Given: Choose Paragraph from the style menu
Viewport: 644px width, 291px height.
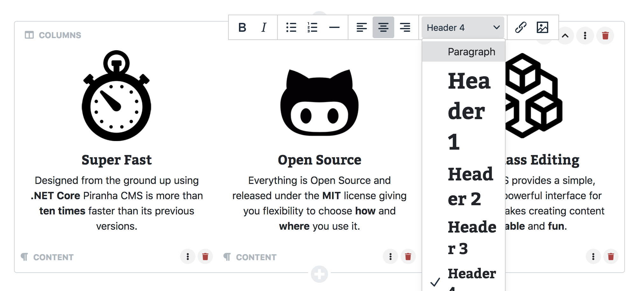Looking at the screenshot, I should pos(471,51).
